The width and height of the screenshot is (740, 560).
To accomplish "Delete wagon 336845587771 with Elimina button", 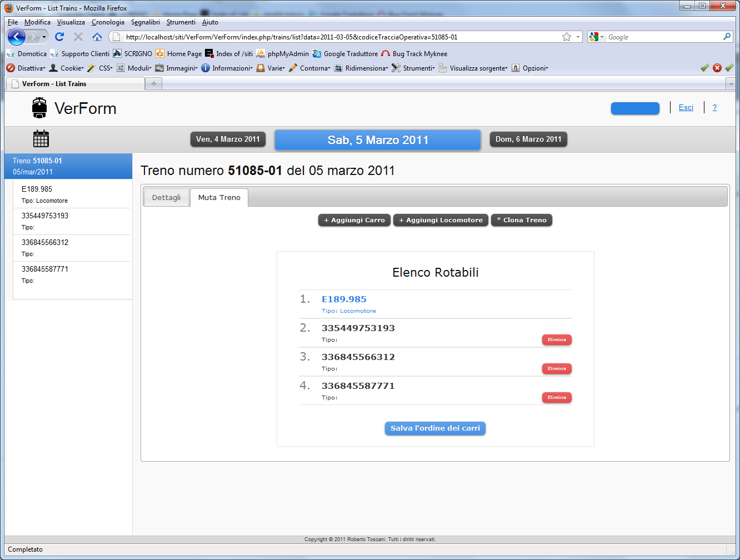I will tap(557, 398).
